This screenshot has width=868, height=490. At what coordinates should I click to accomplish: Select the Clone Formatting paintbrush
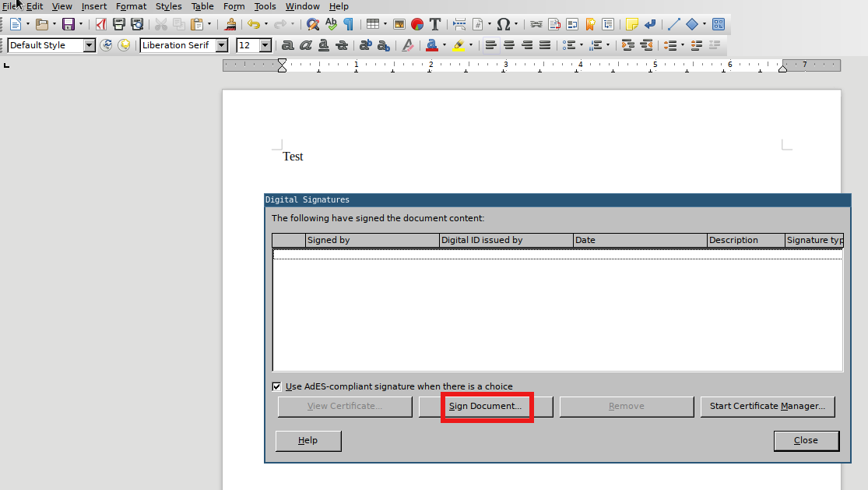[x=230, y=25]
